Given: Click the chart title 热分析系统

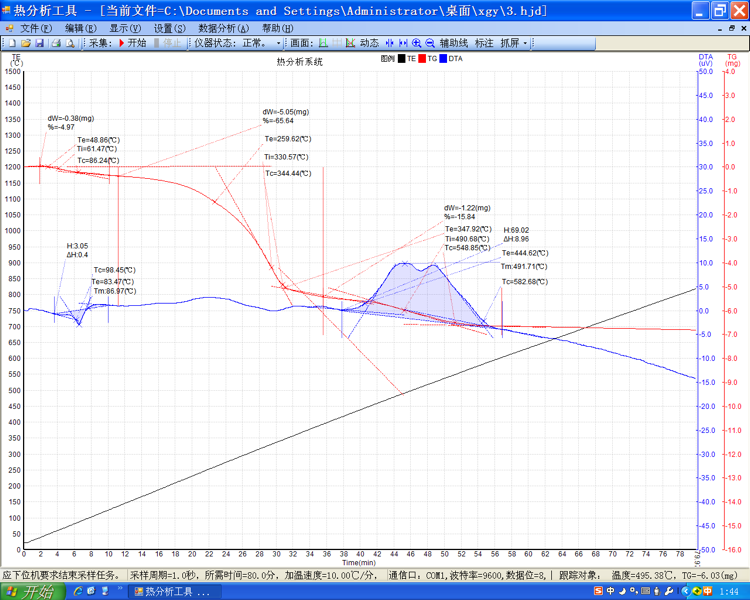Looking at the screenshot, I should click(x=299, y=62).
